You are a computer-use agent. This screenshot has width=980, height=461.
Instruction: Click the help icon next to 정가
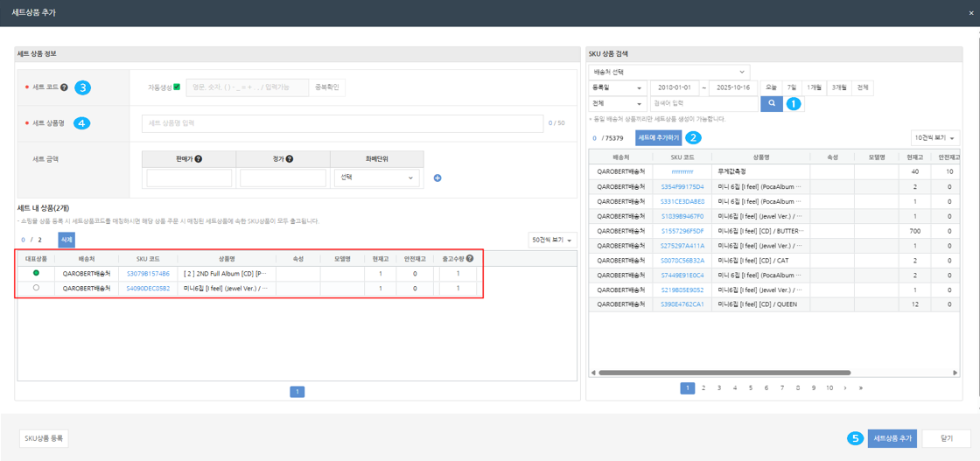point(290,159)
